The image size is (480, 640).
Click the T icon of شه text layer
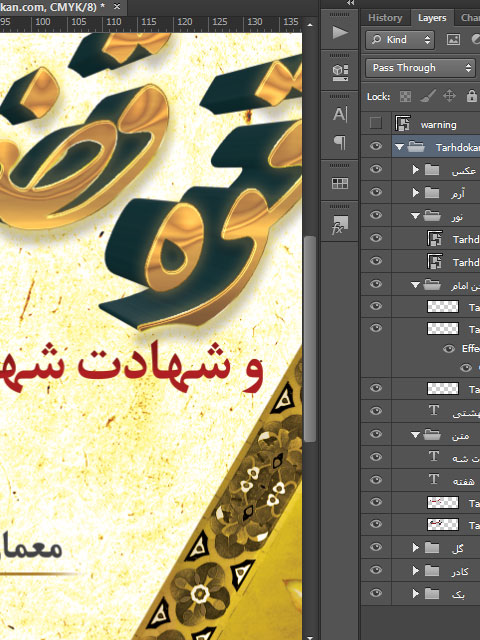[434, 457]
